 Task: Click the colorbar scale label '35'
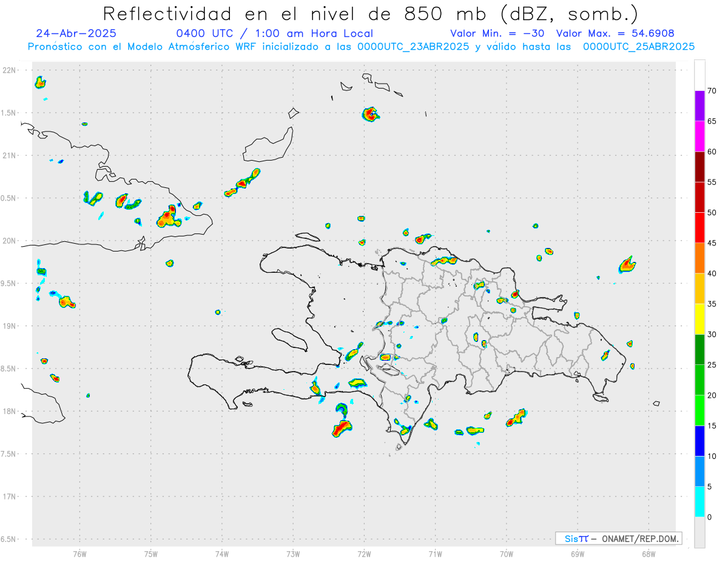(x=713, y=304)
